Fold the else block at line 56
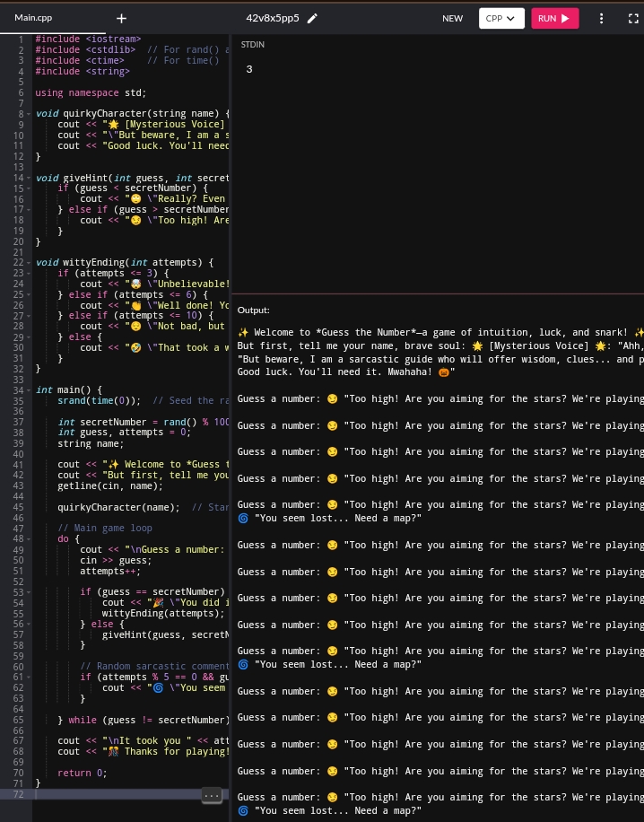The height and width of the screenshot is (822, 644). (x=29, y=624)
